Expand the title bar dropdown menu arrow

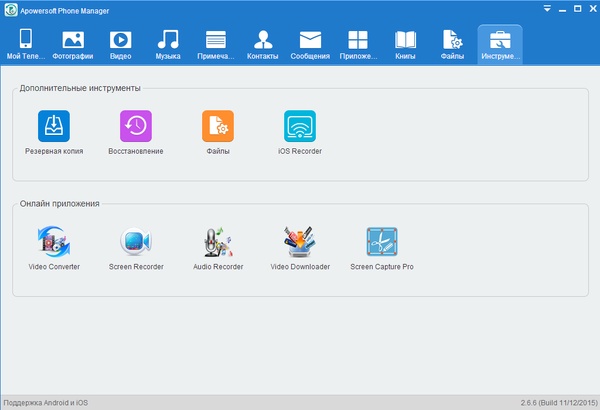pyautogui.click(x=546, y=7)
